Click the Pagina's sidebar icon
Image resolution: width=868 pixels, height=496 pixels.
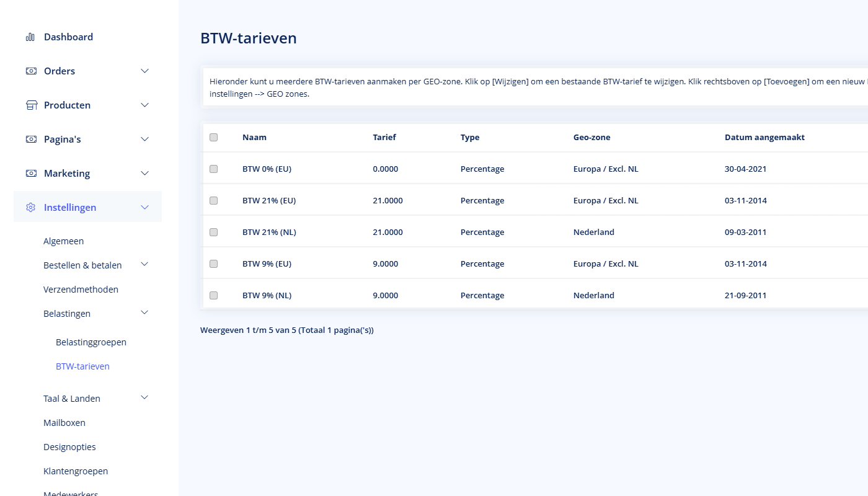coord(30,139)
